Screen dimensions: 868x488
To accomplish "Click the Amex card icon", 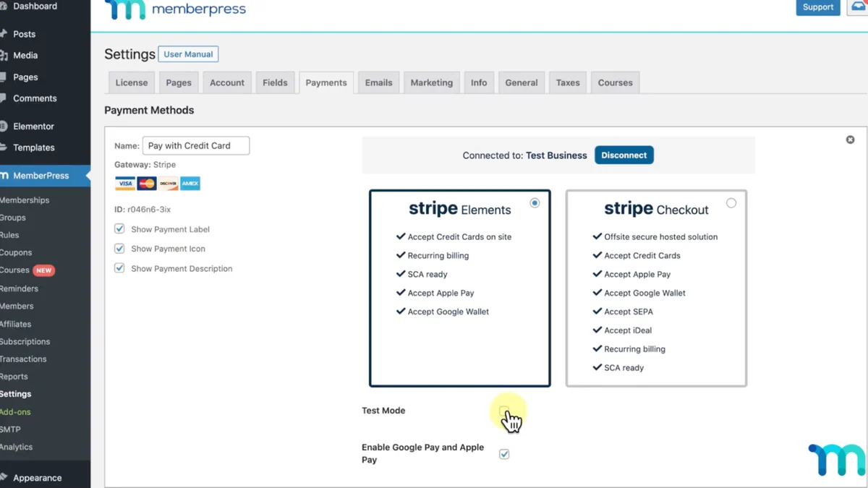I will tap(190, 184).
